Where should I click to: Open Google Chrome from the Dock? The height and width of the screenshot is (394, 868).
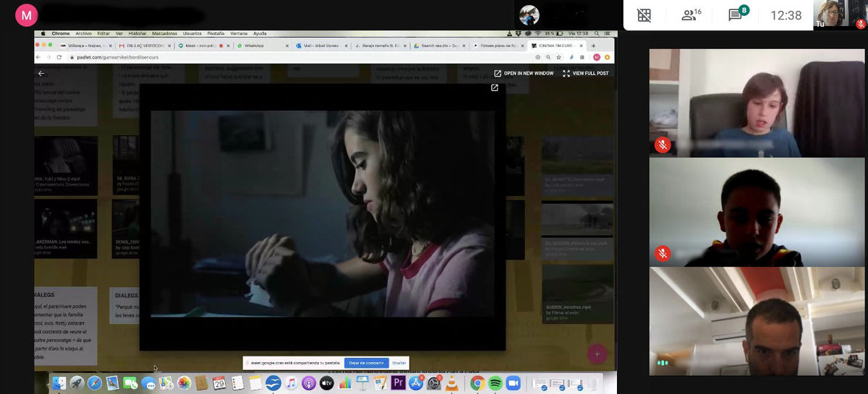click(x=477, y=383)
